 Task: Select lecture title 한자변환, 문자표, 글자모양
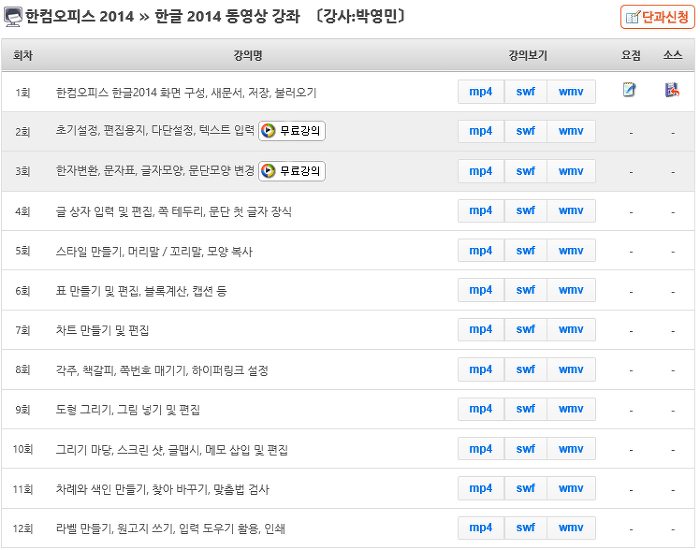point(155,171)
